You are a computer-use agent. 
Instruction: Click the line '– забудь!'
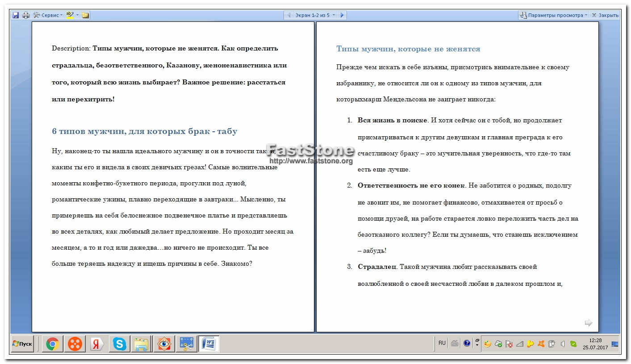[x=372, y=251]
